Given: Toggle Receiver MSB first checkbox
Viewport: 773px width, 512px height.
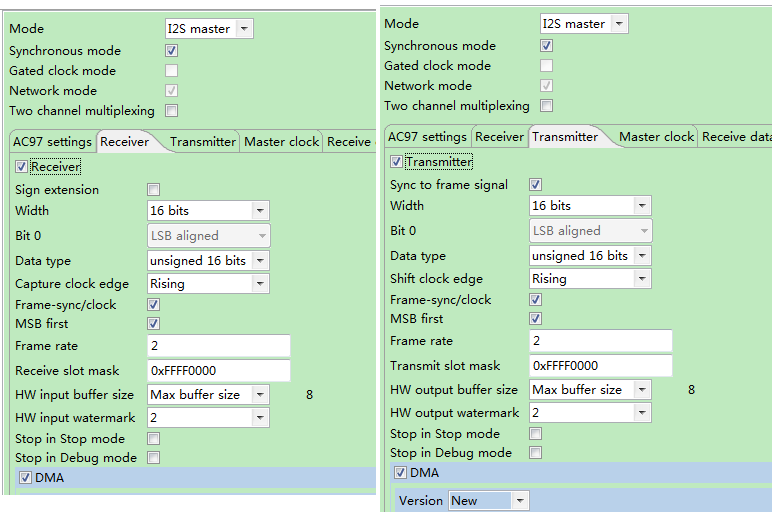Looking at the screenshot, I should [x=153, y=324].
